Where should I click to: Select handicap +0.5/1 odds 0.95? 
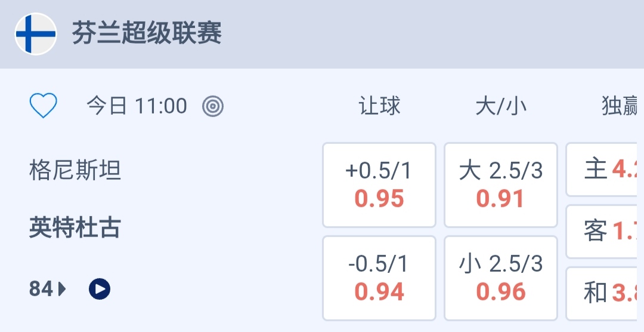379,185
